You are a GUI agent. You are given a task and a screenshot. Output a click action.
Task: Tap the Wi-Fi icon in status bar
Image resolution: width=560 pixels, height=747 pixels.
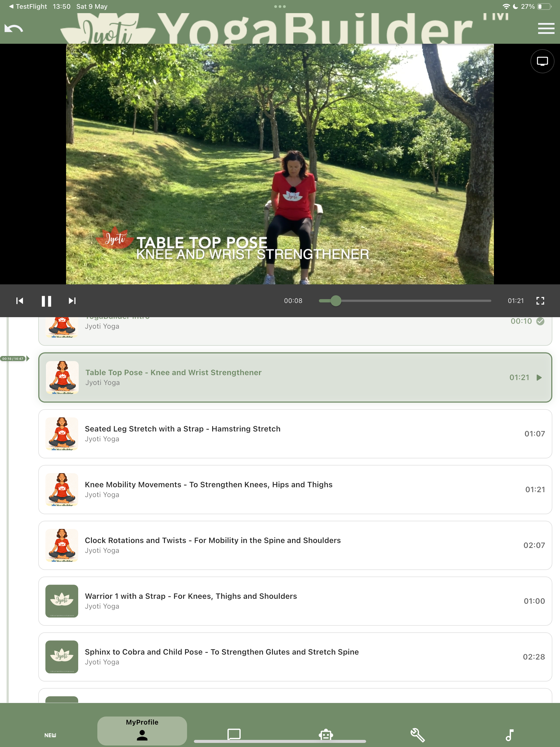506,6
